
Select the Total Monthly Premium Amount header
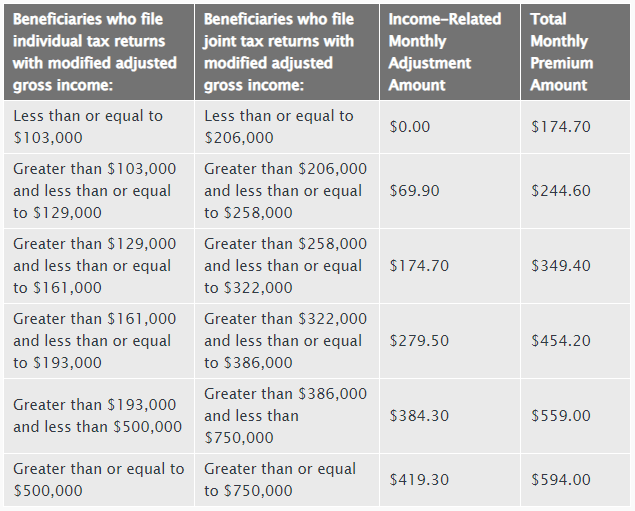pyautogui.click(x=575, y=52)
